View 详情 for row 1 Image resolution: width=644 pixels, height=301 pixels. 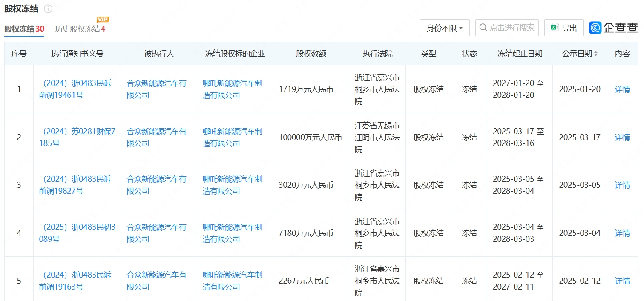coord(622,89)
